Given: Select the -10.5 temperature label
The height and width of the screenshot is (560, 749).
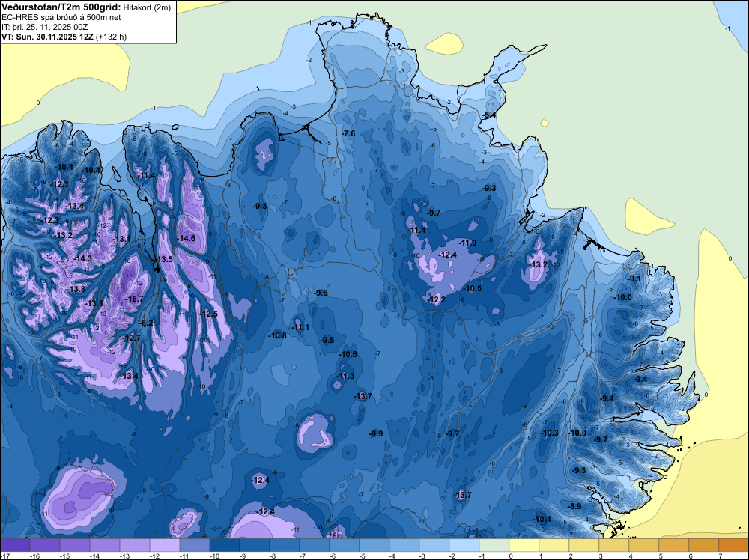Looking at the screenshot, I should tap(473, 288).
